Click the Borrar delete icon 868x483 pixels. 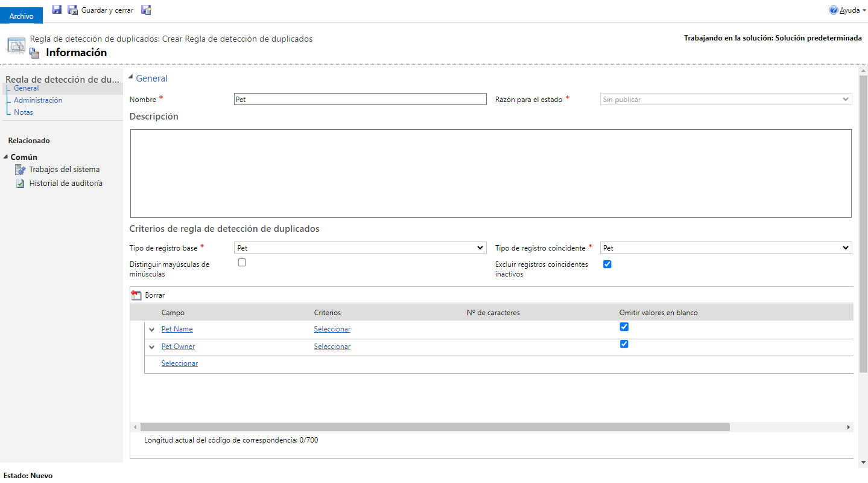click(136, 295)
